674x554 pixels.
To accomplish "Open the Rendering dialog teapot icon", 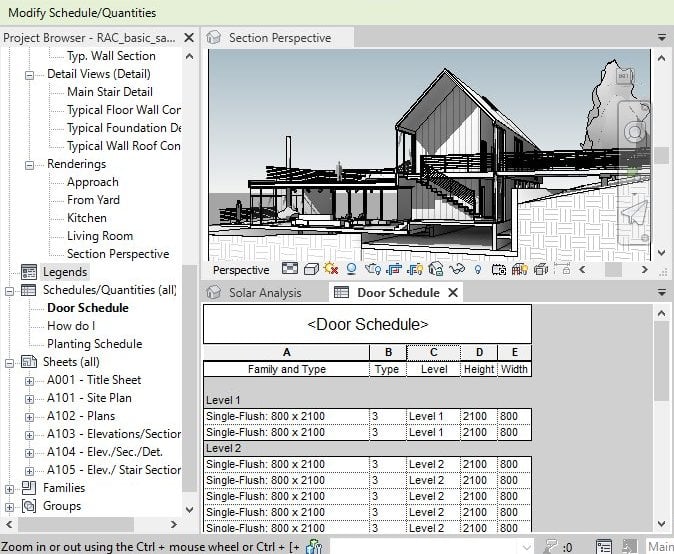I will tap(373, 269).
